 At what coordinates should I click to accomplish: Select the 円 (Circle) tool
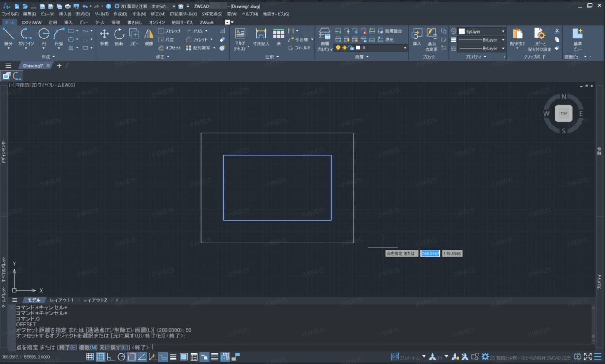[x=44, y=38]
